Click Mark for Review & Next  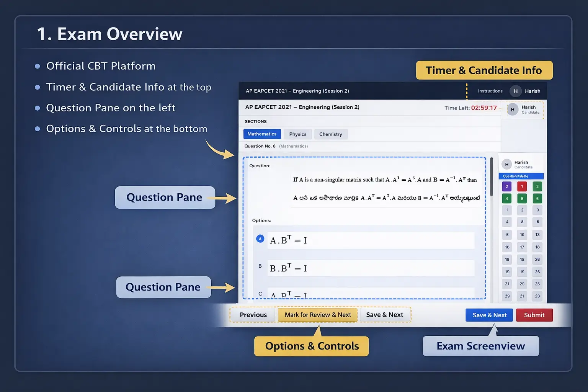(x=318, y=315)
